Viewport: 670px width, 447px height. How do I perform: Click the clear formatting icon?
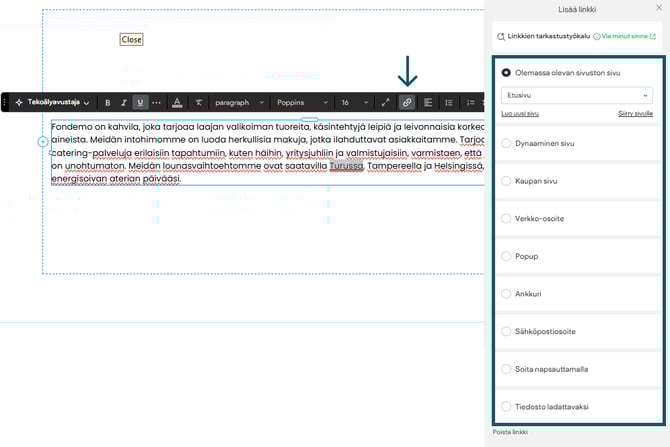coord(199,102)
